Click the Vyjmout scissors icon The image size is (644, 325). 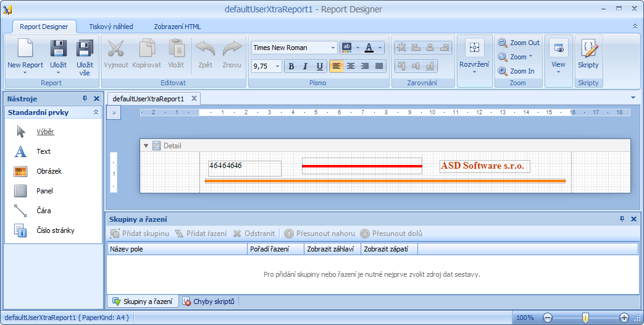[116, 48]
